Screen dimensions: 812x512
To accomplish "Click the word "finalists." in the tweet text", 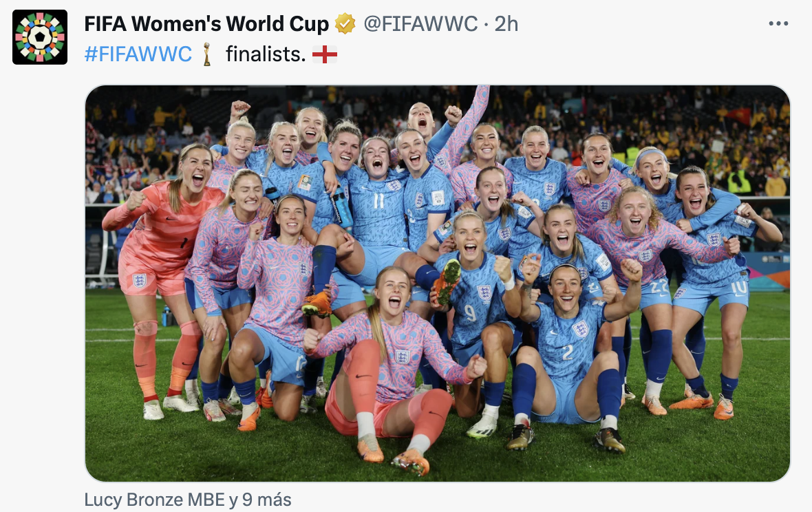I will 266,54.
